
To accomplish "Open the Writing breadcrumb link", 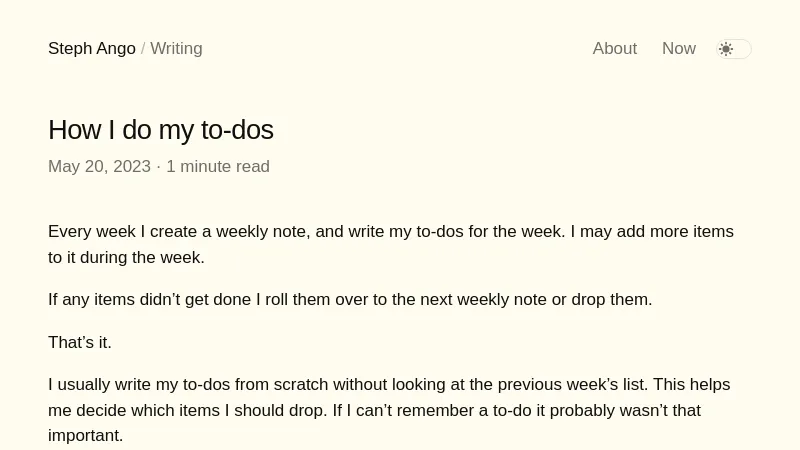I will coord(176,49).
